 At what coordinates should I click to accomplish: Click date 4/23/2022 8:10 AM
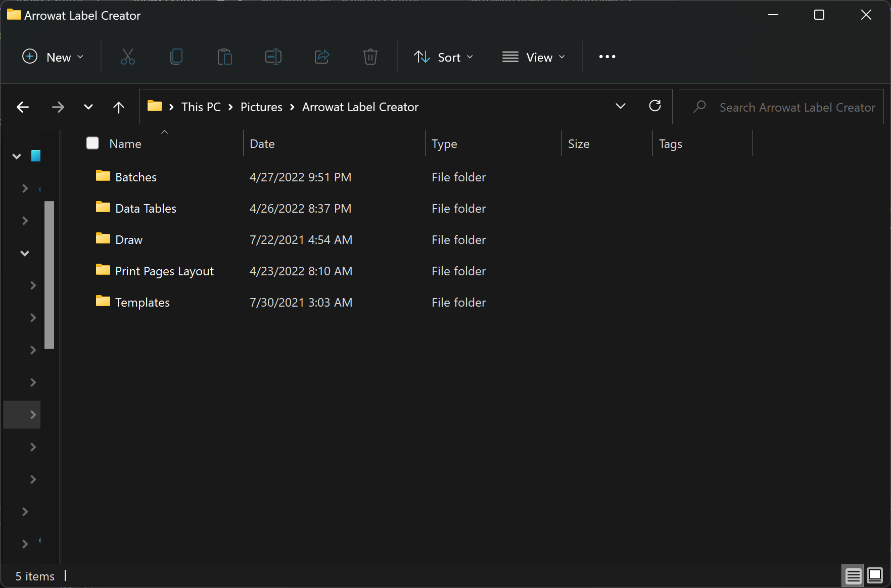tap(301, 271)
